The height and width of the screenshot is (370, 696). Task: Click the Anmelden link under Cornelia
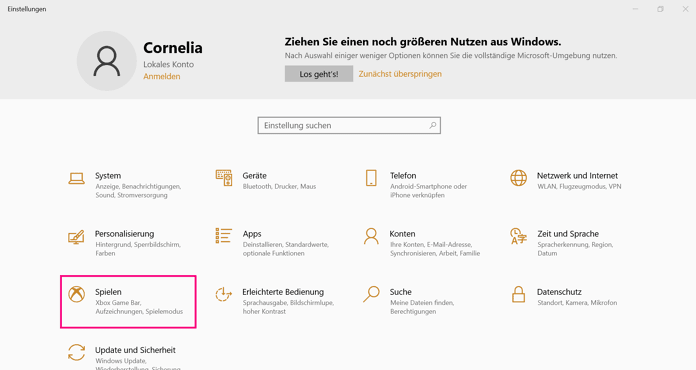click(x=162, y=76)
